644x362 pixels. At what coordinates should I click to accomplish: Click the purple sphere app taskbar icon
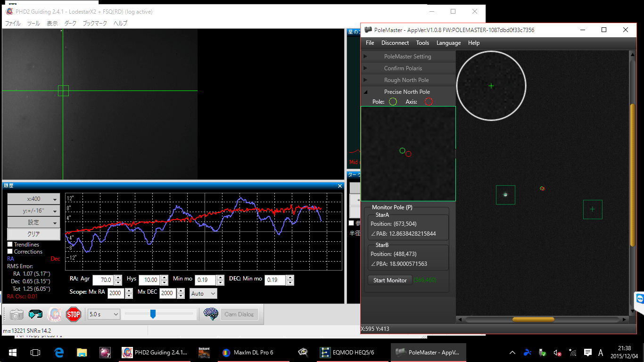[x=105, y=352]
